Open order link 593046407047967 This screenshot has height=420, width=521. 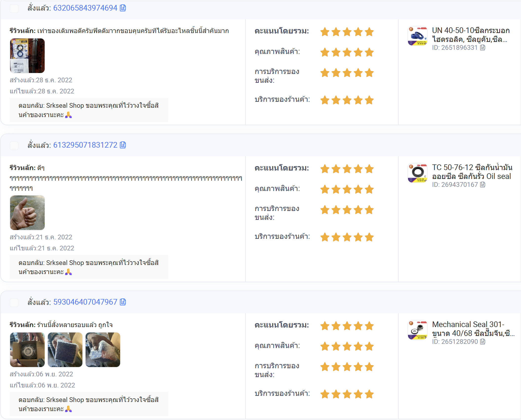tap(85, 302)
